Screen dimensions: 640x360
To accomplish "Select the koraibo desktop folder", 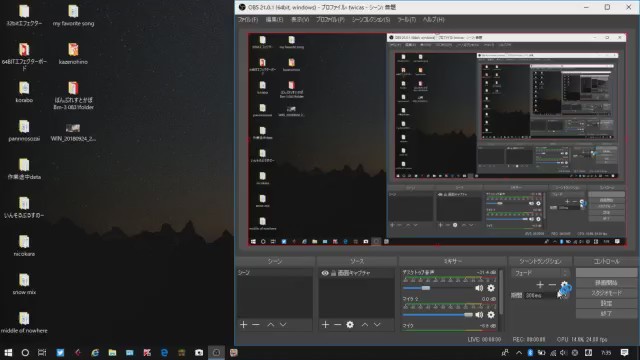I will click(x=24, y=92).
